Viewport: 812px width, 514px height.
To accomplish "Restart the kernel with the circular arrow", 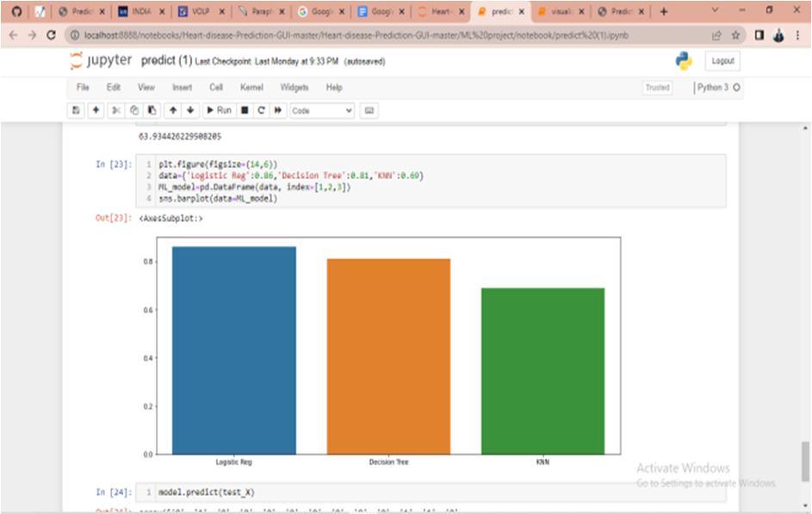I will 262,110.
